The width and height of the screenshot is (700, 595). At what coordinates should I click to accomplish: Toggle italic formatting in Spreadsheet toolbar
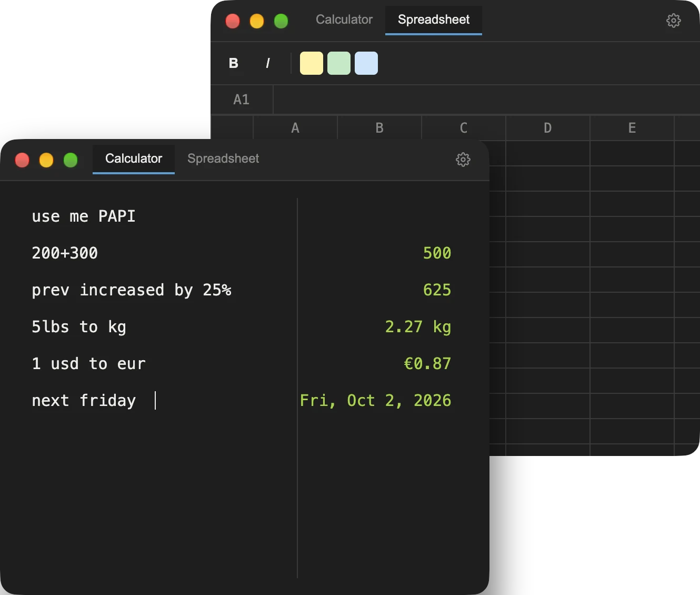[x=268, y=63]
